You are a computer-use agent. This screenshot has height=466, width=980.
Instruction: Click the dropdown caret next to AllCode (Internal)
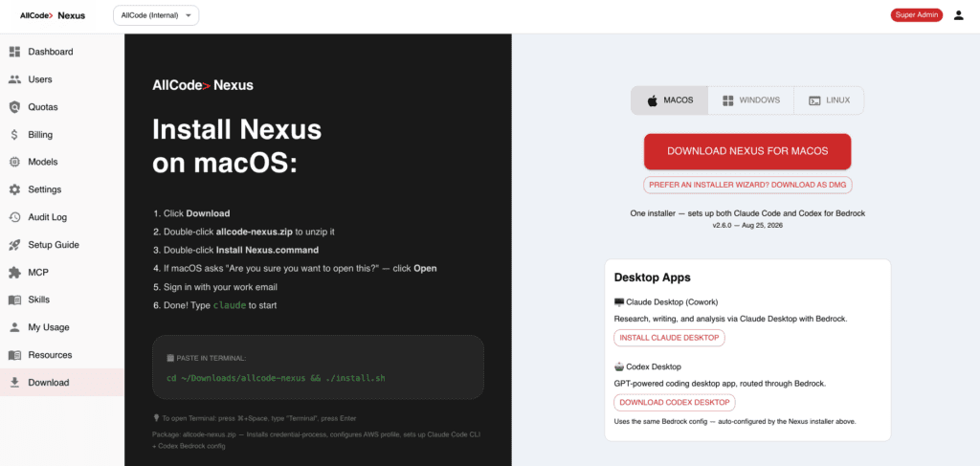[189, 15]
